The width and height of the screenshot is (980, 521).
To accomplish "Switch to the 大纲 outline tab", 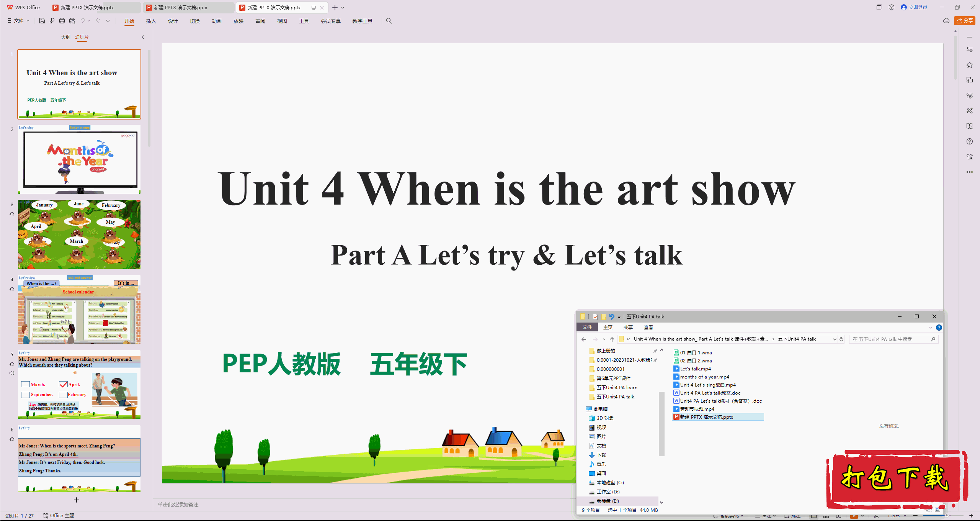I will 66,37.
